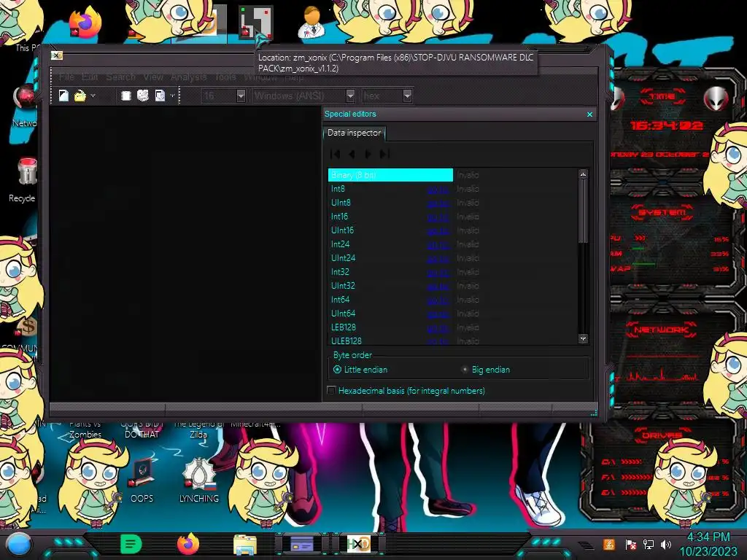Select the Int32 row label

coord(340,272)
